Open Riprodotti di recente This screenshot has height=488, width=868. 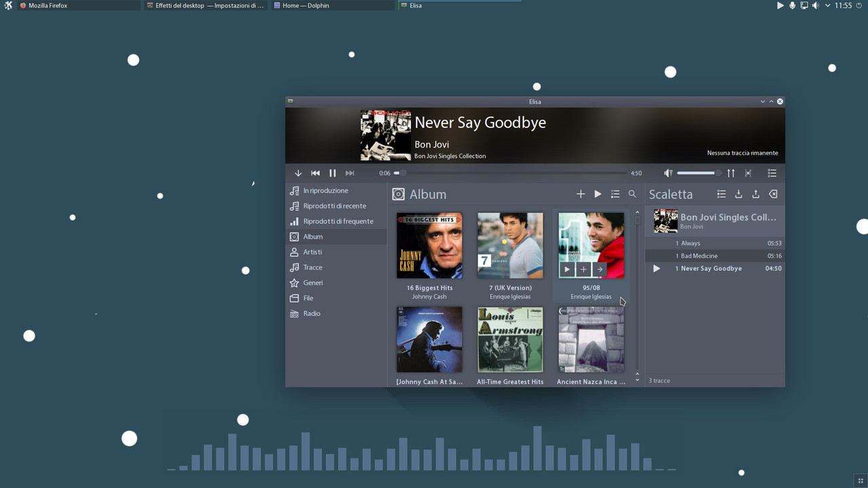point(336,206)
